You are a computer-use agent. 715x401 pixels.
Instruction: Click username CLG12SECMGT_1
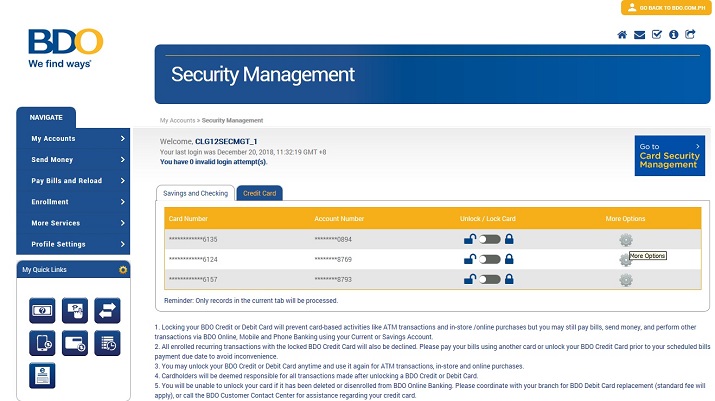226,141
